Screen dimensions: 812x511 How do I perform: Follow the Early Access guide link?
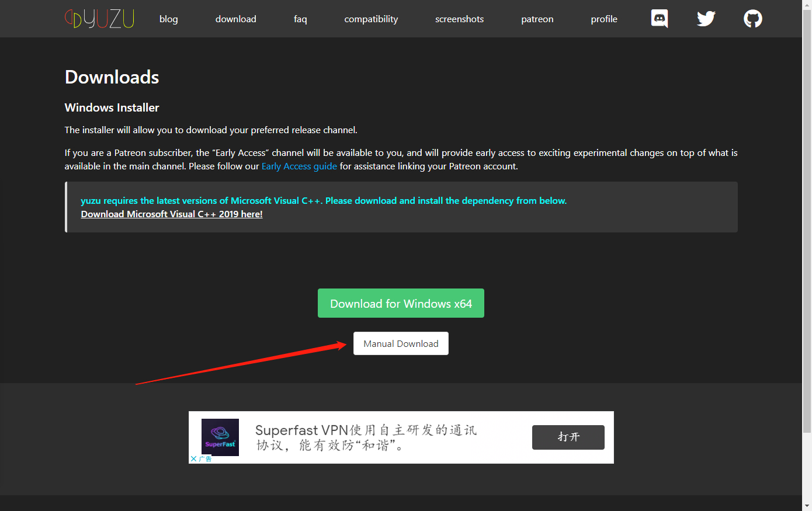pyautogui.click(x=299, y=166)
